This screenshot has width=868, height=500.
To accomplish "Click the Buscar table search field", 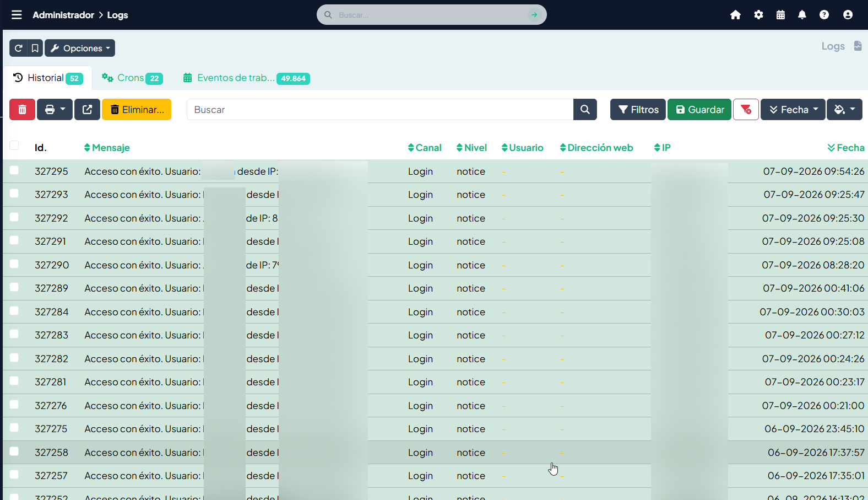I will (380, 109).
